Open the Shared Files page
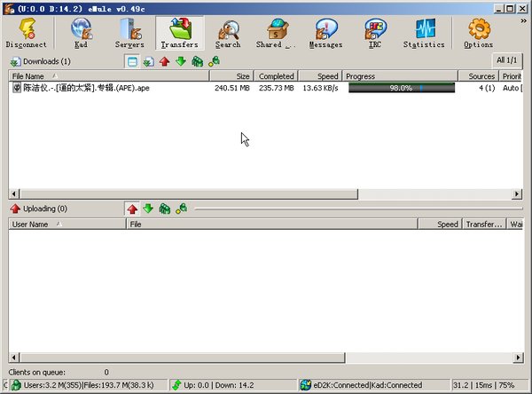The width and height of the screenshot is (532, 394). coord(276,33)
